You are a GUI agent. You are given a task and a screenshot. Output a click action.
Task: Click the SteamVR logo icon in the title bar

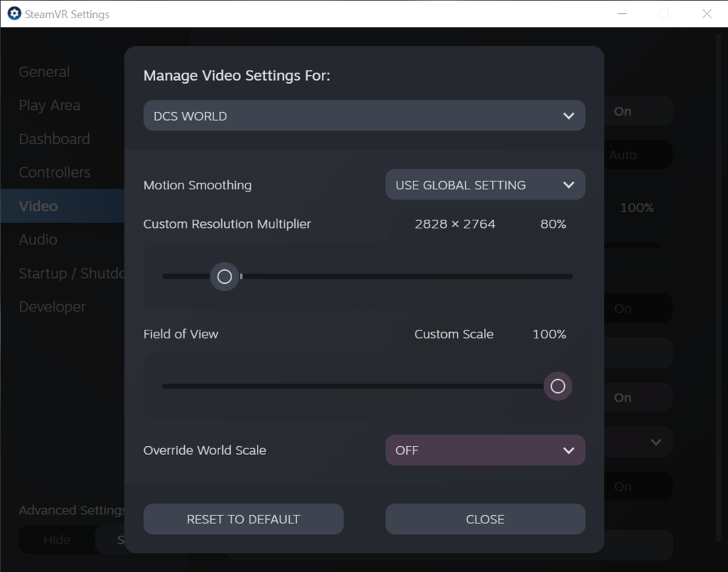pyautogui.click(x=14, y=13)
